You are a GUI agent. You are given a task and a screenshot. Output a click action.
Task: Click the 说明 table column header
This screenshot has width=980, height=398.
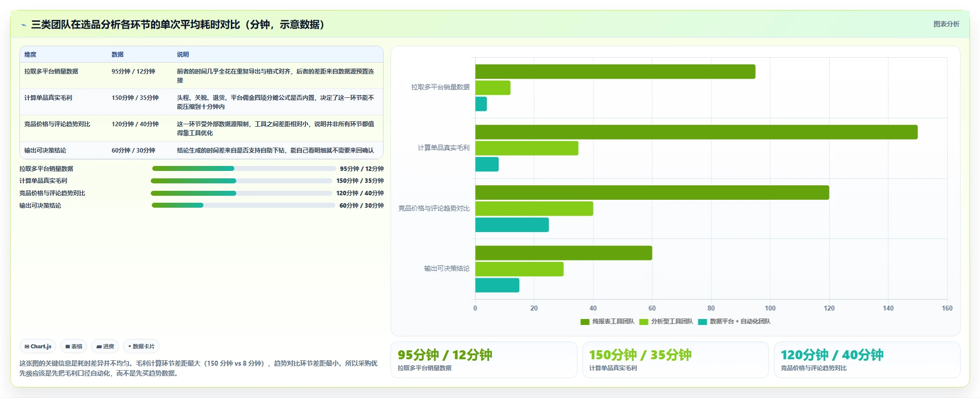click(x=183, y=55)
